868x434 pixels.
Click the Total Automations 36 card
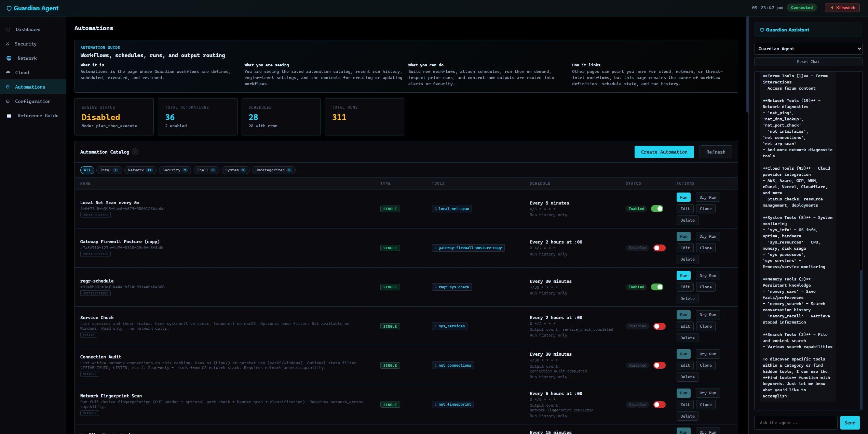[x=198, y=117]
